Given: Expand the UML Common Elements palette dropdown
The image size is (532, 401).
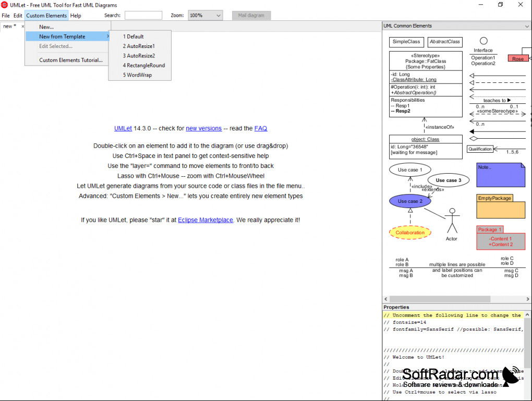Looking at the screenshot, I should [527, 26].
